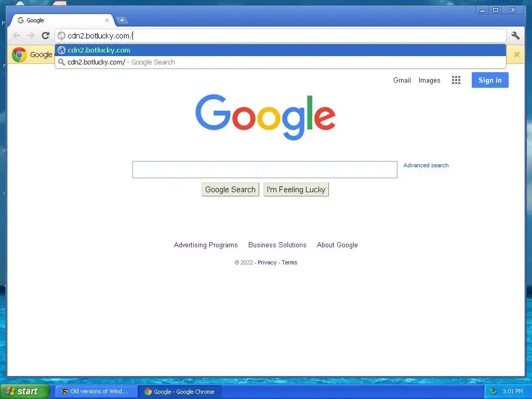The height and width of the screenshot is (399, 532).
Task: Minimize the Chrome window
Action: click(483, 10)
